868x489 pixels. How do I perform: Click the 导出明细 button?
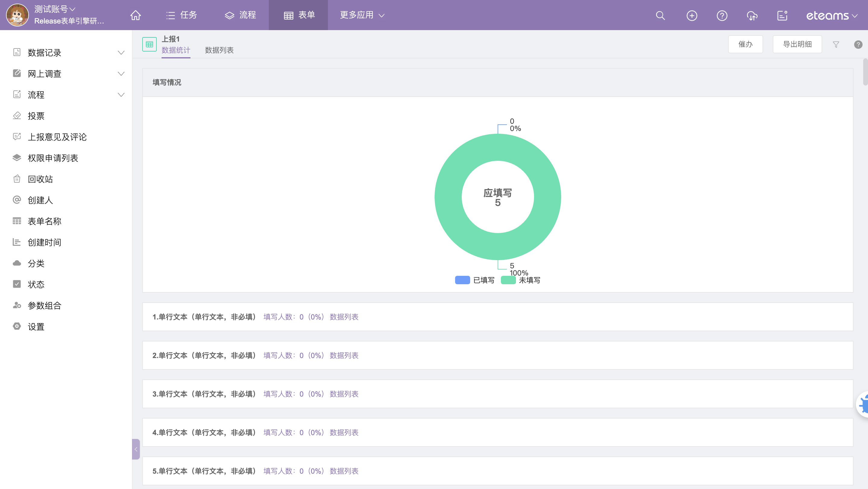click(x=797, y=45)
